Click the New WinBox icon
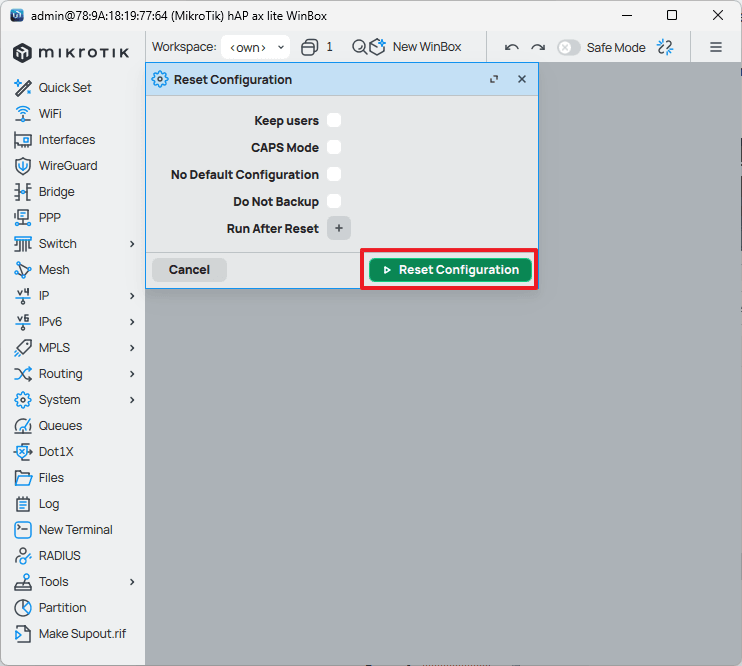742x666 pixels. tap(377, 47)
